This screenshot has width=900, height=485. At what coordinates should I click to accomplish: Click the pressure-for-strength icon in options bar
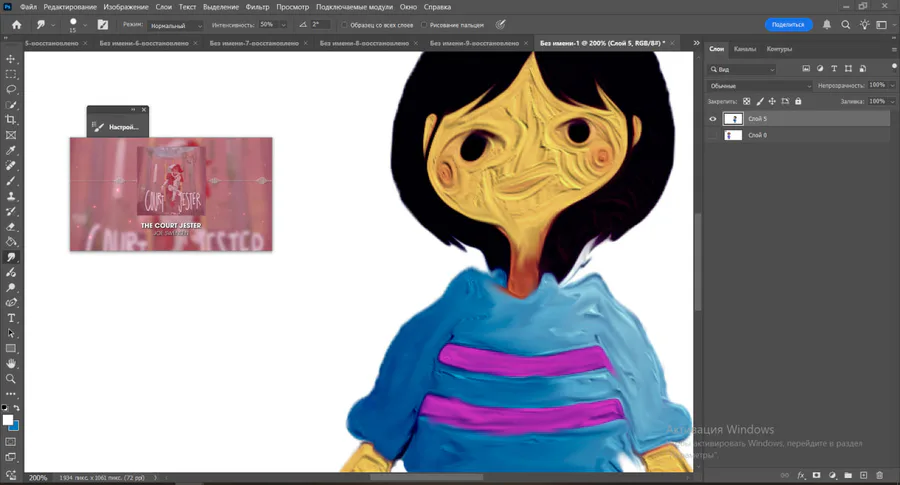501,25
